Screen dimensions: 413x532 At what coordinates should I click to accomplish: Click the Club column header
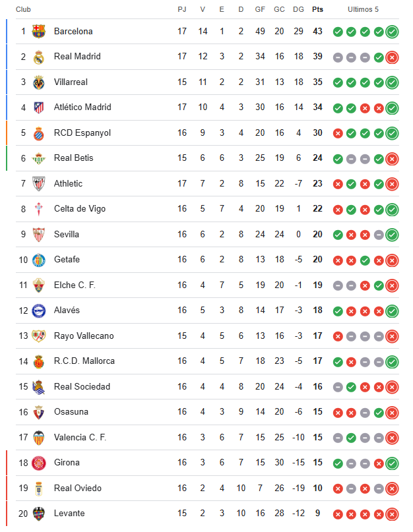[x=23, y=9]
